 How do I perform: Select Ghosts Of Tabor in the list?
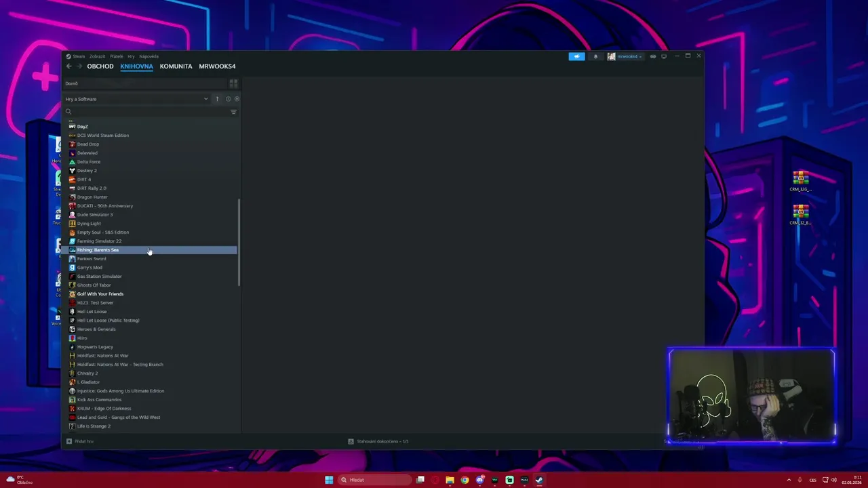point(94,285)
